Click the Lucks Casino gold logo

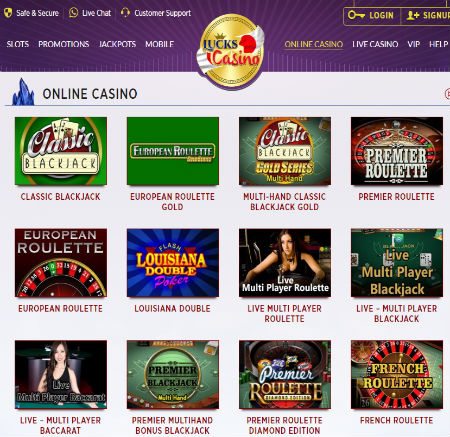[x=231, y=52]
